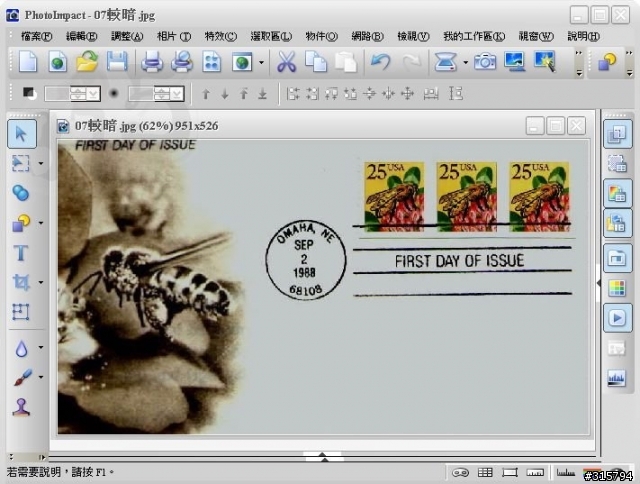The width and height of the screenshot is (640, 484).
Task: Select the Stamp tool
Action: (x=21, y=407)
